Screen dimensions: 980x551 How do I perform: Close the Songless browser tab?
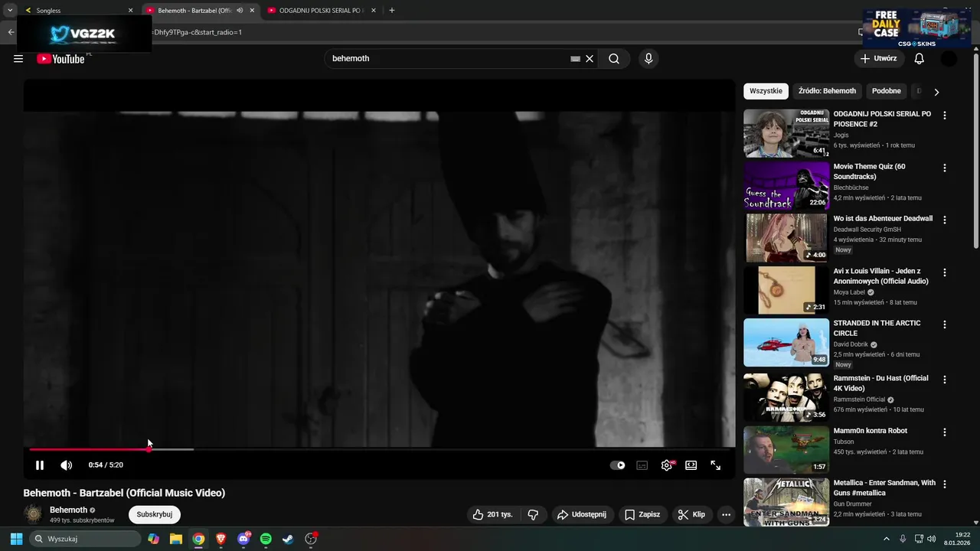coord(130,11)
